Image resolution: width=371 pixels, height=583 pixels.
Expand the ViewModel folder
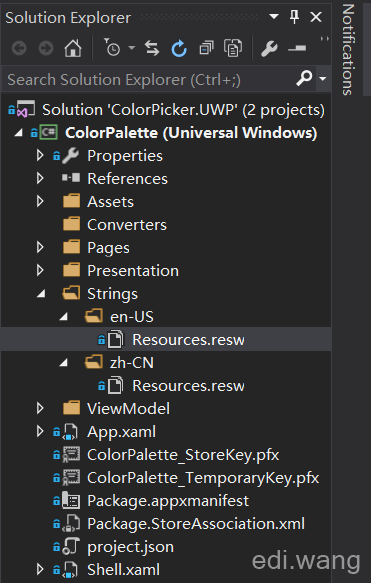40,408
